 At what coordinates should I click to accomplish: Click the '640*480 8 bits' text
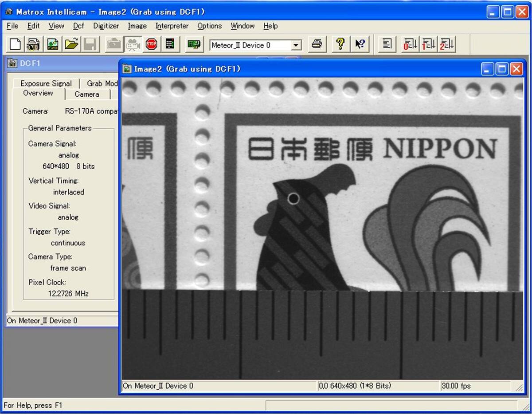click(x=68, y=166)
